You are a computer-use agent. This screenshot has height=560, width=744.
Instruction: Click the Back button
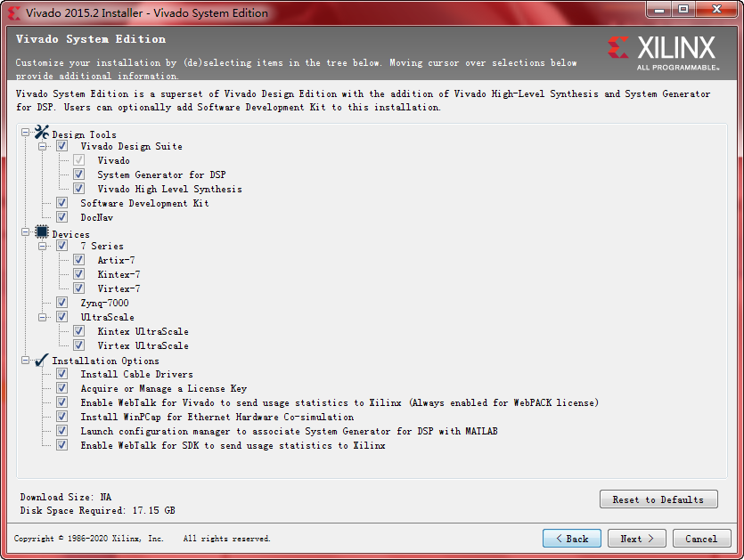(x=572, y=539)
